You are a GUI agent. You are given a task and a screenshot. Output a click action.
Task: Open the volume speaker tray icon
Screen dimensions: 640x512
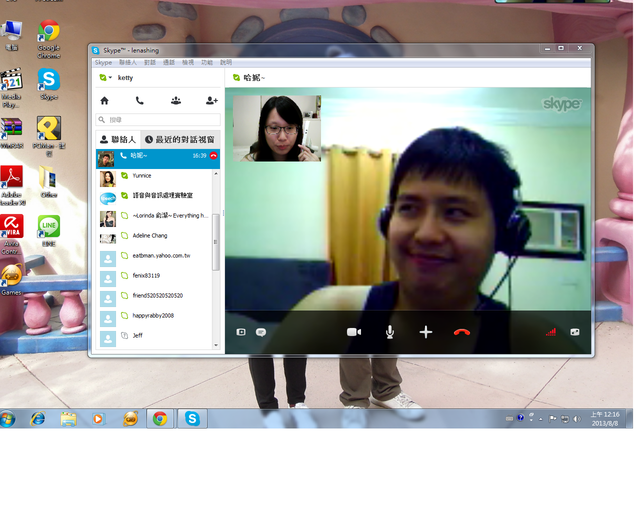click(x=577, y=419)
